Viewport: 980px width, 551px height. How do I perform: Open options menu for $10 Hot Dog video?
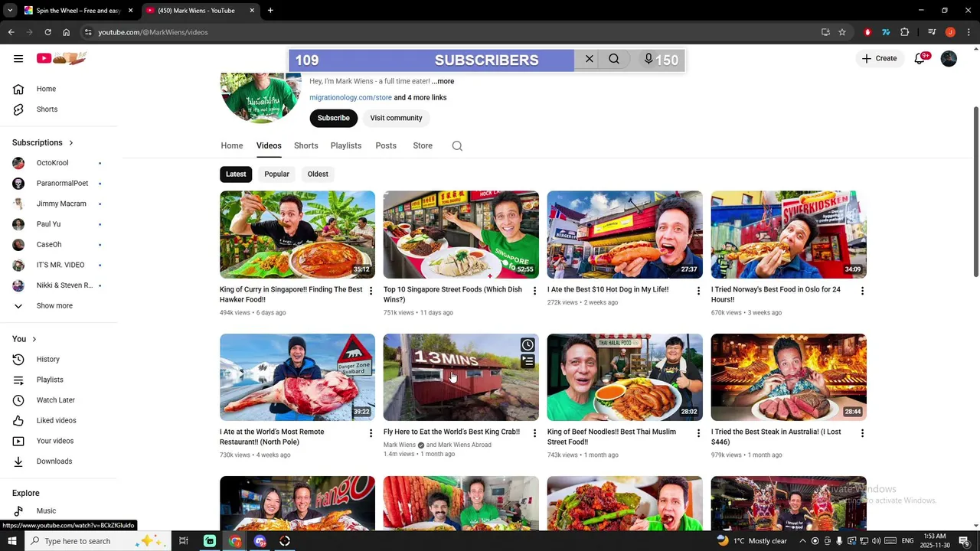click(698, 291)
